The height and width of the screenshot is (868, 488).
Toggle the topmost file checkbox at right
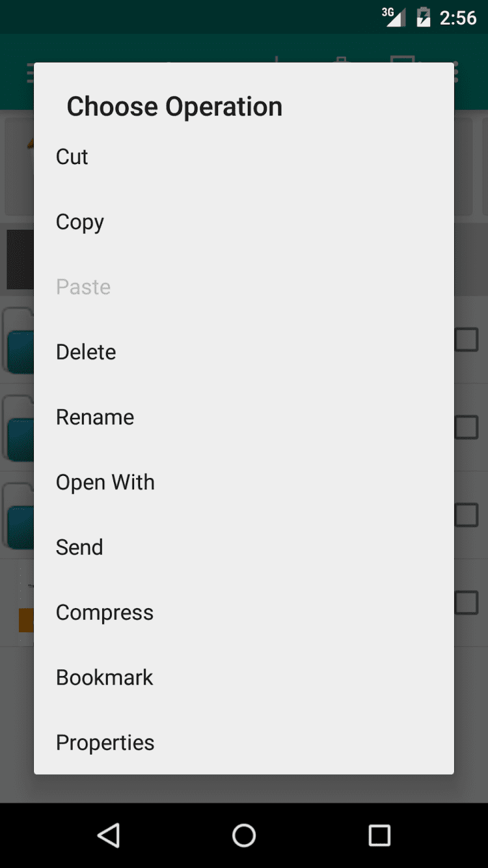point(467,339)
